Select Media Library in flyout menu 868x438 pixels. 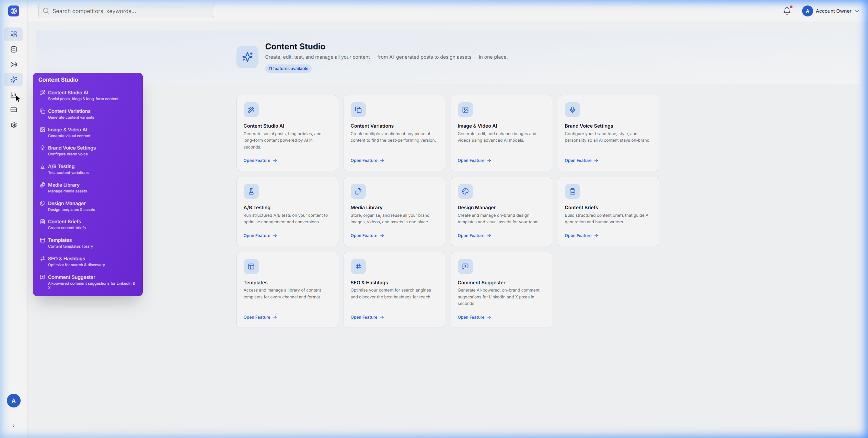point(88,188)
